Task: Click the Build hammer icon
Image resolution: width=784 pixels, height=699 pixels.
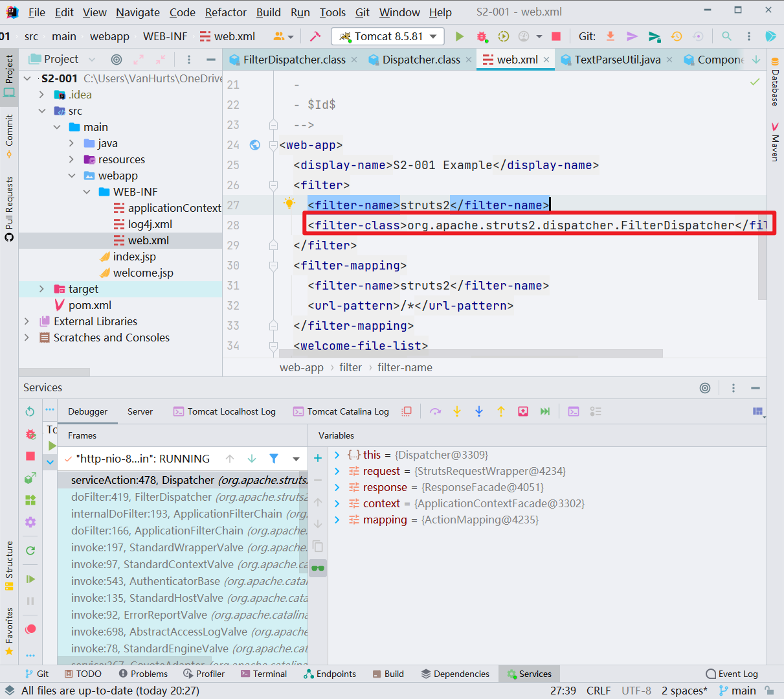Action: click(x=315, y=36)
